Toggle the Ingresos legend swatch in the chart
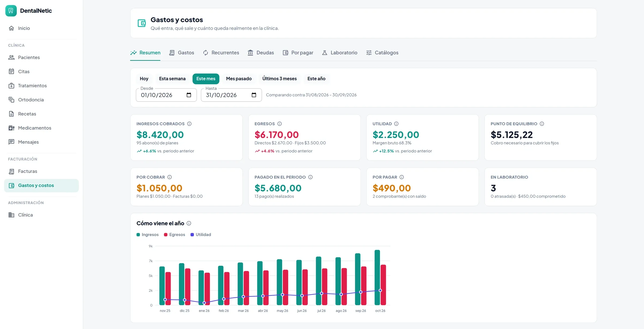 [138, 235]
